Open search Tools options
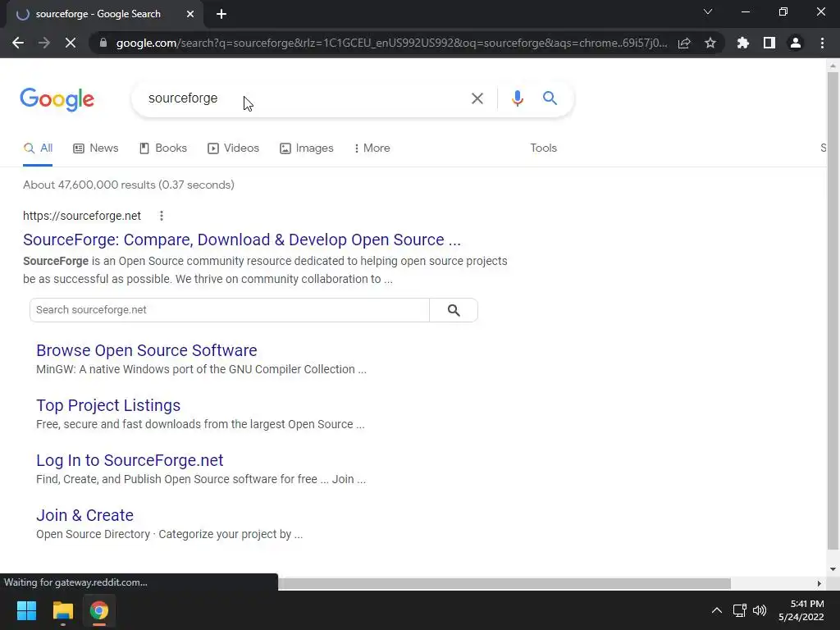Screen dimensions: 840x630 coord(543,148)
